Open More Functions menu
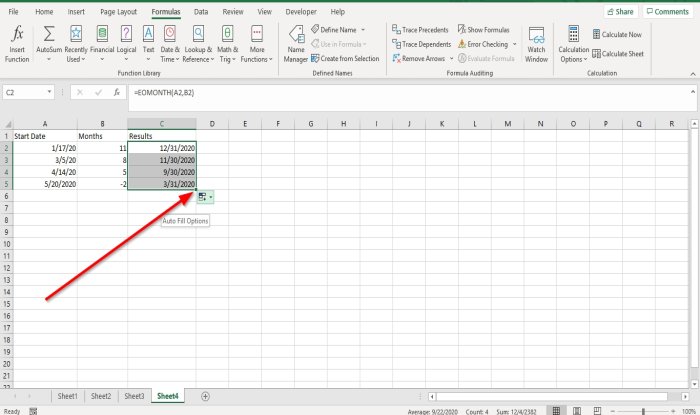 pos(257,44)
